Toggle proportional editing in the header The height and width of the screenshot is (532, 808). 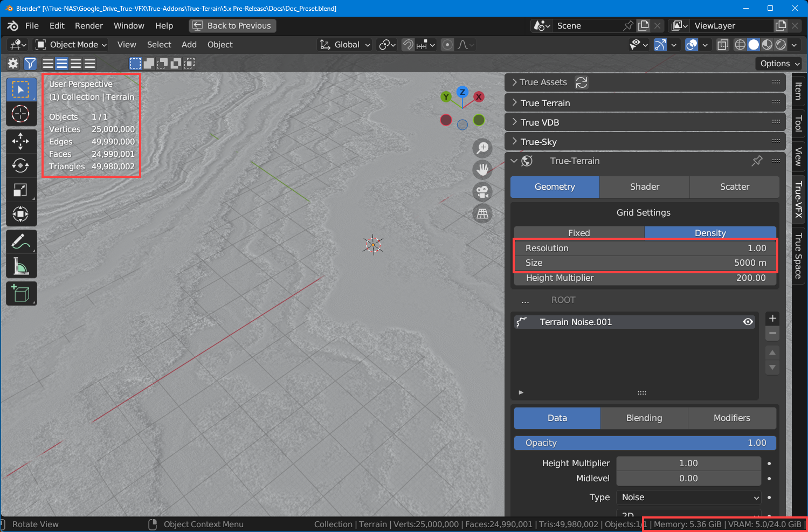click(x=447, y=45)
